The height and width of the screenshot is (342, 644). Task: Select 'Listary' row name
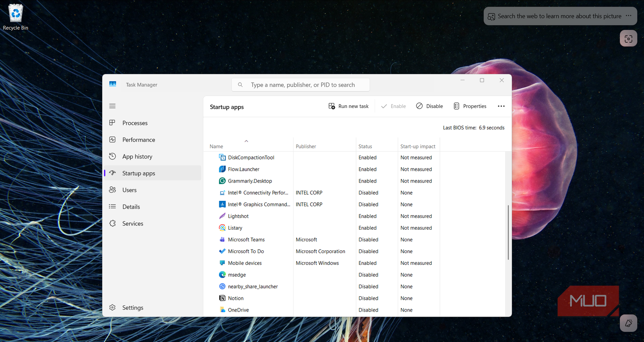pyautogui.click(x=235, y=228)
